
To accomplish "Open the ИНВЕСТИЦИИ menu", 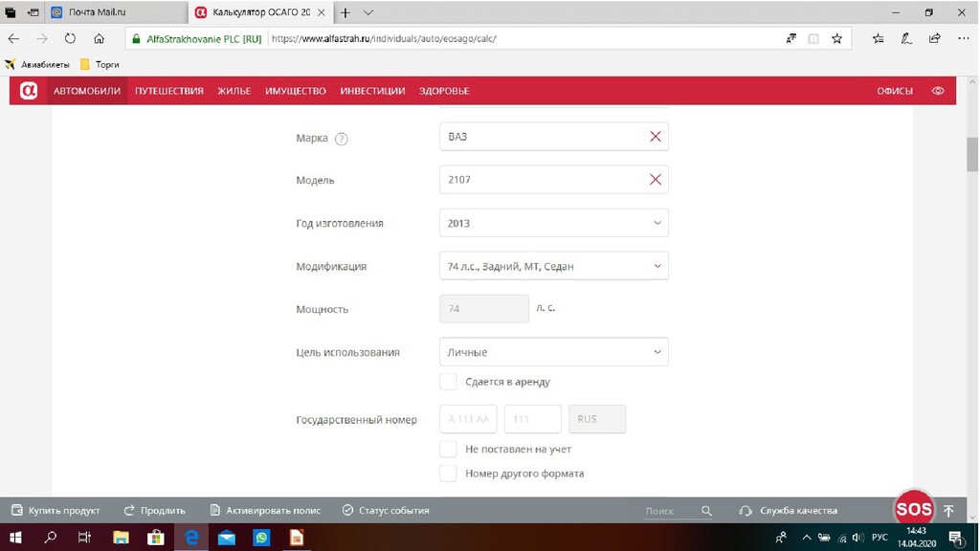I will [372, 91].
